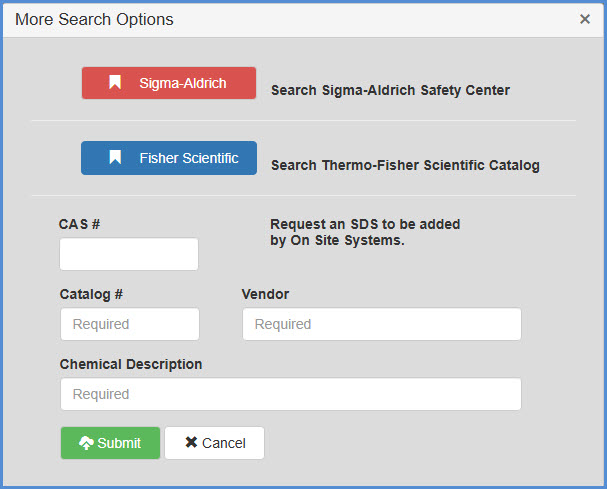
Task: Click the bookmark icon on Sigma-Aldrich button
Action: pyautogui.click(x=115, y=83)
